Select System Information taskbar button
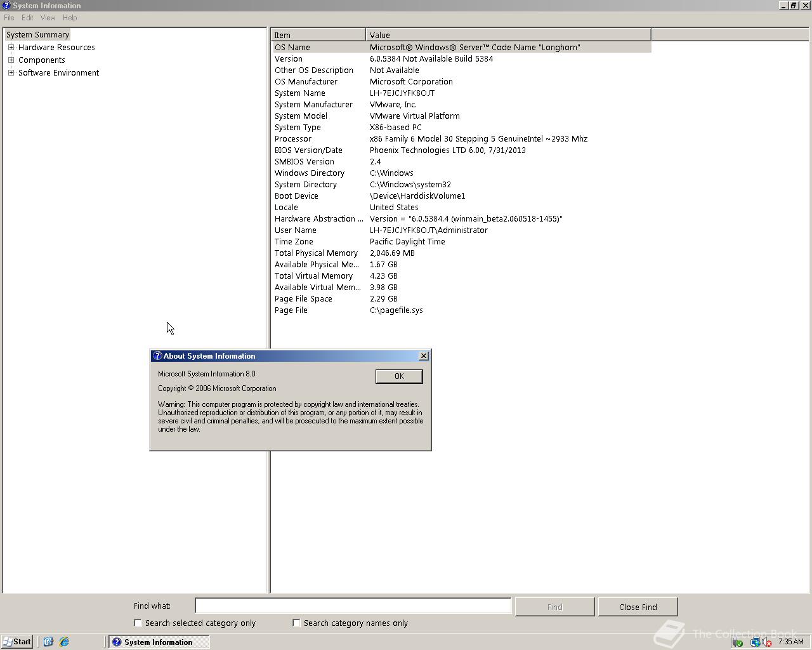Viewport: 812px width, 650px height. (159, 642)
